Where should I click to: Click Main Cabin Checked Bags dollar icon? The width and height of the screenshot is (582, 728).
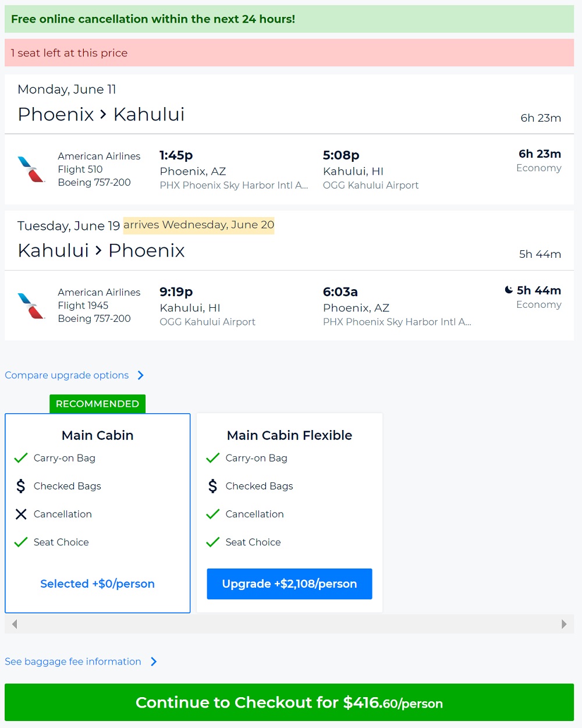tap(21, 486)
